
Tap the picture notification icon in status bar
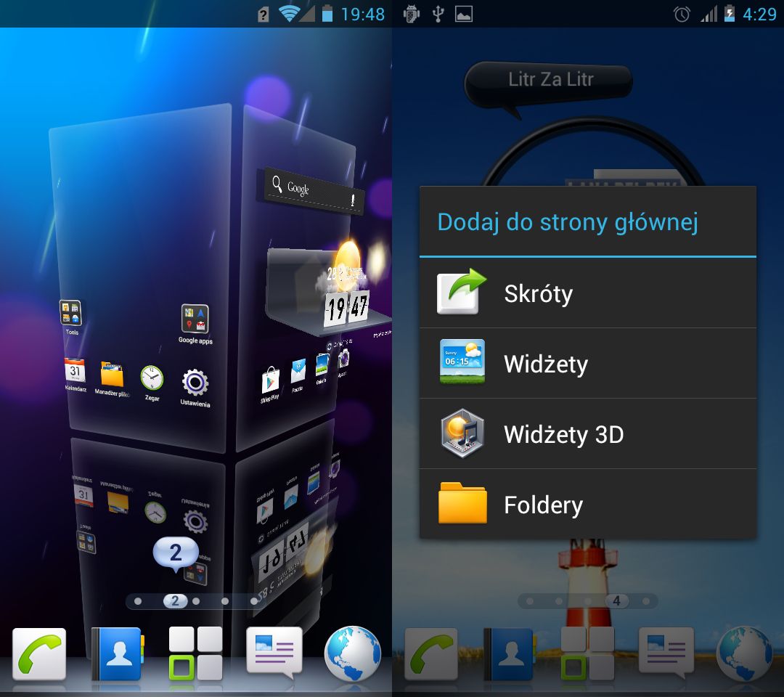tap(464, 14)
